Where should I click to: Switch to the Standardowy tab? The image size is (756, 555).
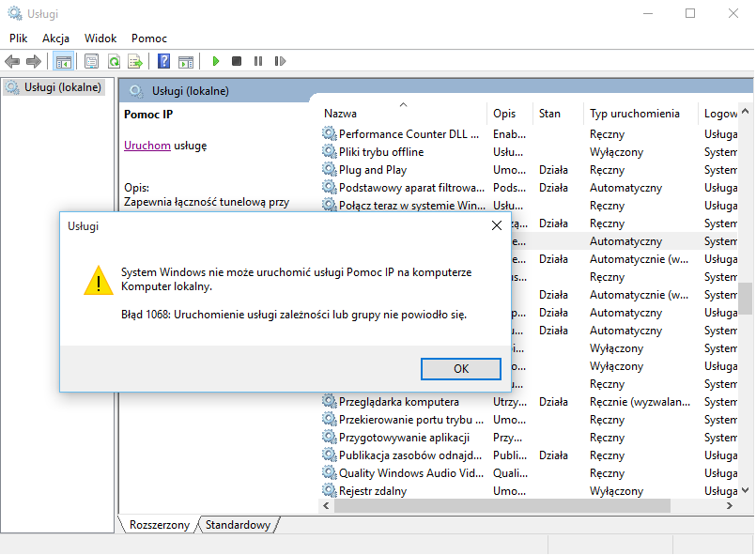tap(239, 525)
